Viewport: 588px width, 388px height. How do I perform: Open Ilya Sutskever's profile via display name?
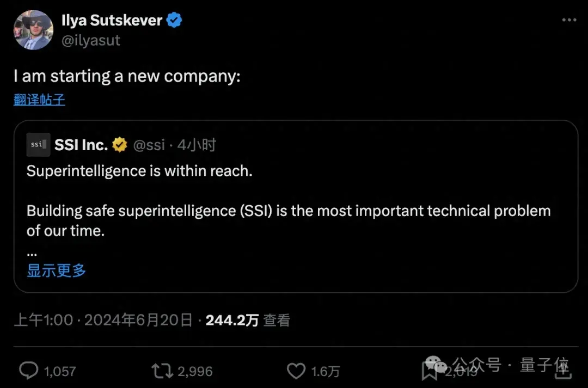[x=112, y=21]
